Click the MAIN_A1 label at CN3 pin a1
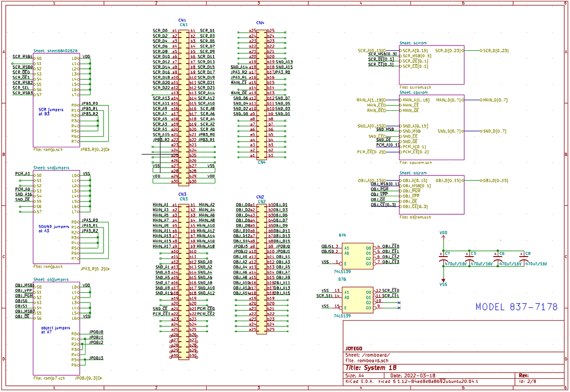 point(161,204)
